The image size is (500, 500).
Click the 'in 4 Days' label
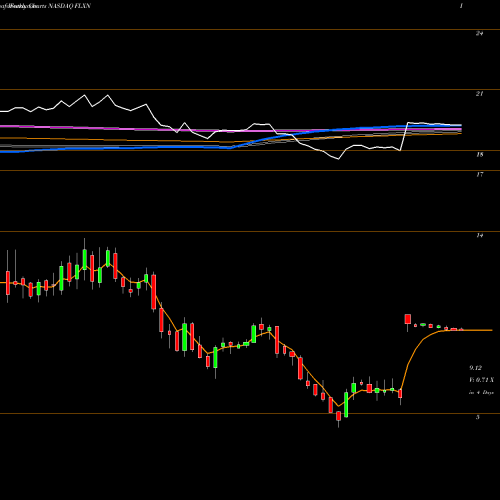[x=481, y=392]
